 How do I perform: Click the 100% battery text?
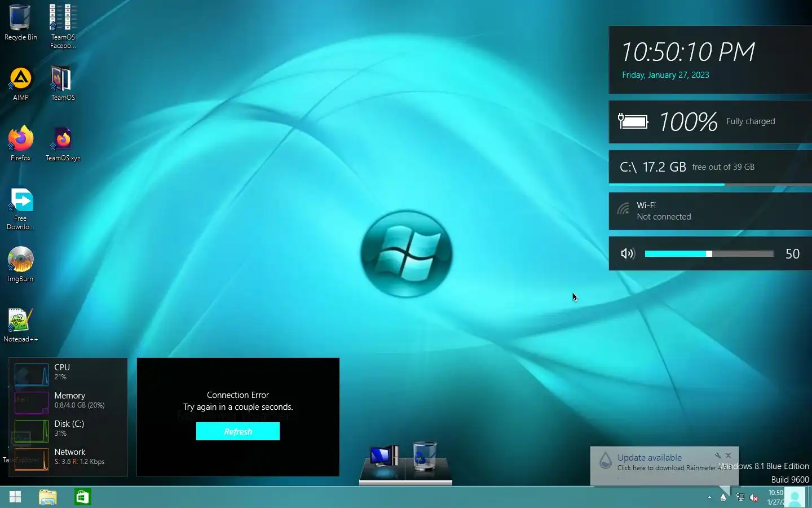[688, 121]
